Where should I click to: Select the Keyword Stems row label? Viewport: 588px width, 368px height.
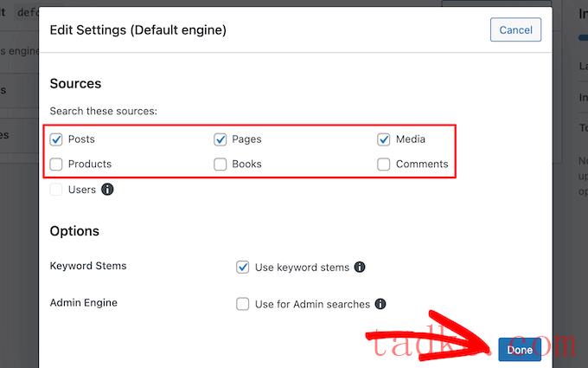point(88,266)
